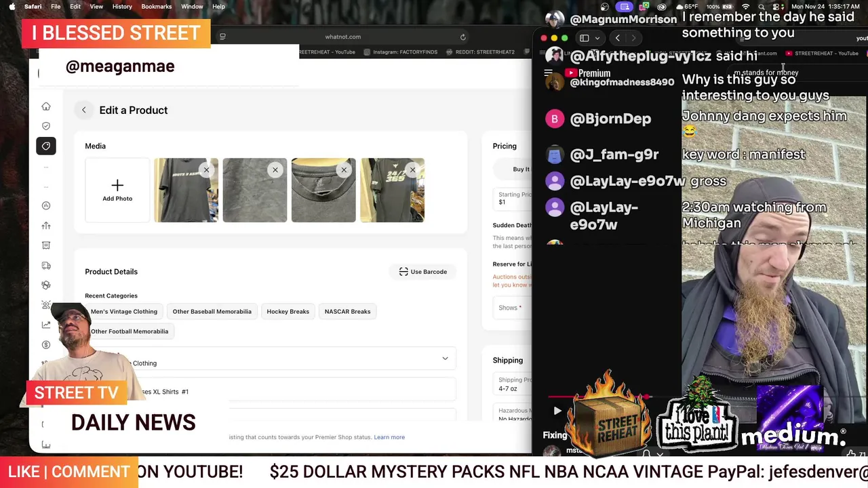Open the first shirt thumbnail in Media
Screen dimensions: 868x488
coord(186,190)
